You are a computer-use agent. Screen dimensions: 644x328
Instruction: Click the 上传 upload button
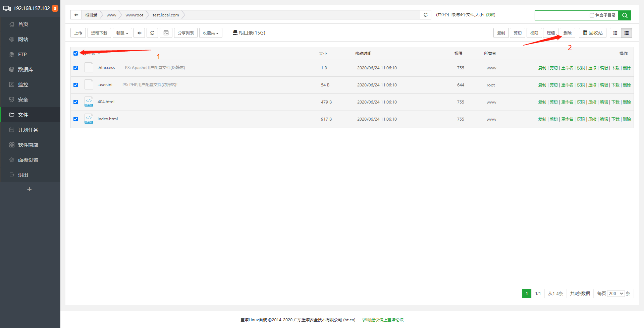pyautogui.click(x=78, y=33)
